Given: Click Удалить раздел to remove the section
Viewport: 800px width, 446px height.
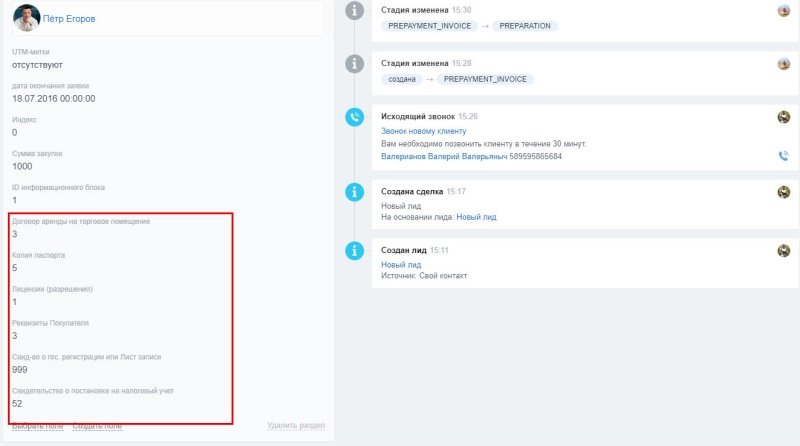Looking at the screenshot, I should pyautogui.click(x=295, y=426).
